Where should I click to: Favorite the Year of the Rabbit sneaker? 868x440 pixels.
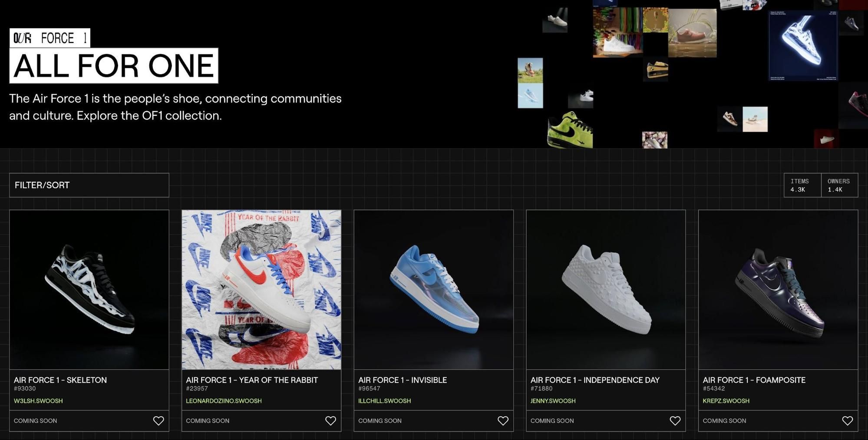330,420
